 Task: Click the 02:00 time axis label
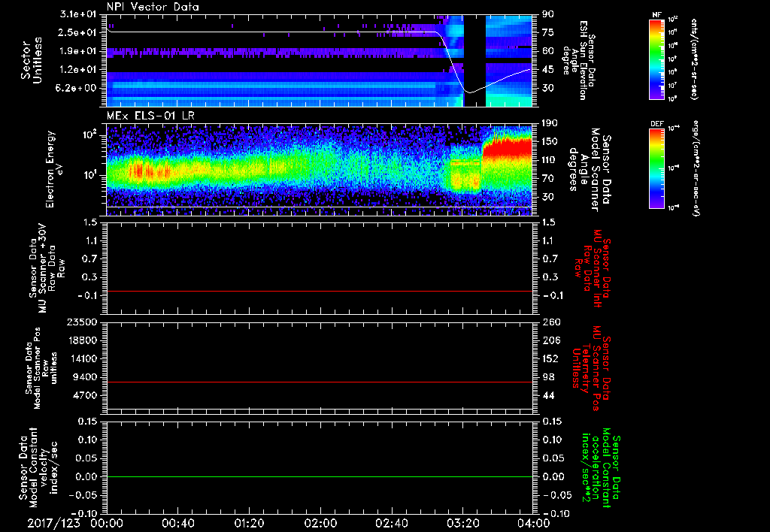pos(320,523)
